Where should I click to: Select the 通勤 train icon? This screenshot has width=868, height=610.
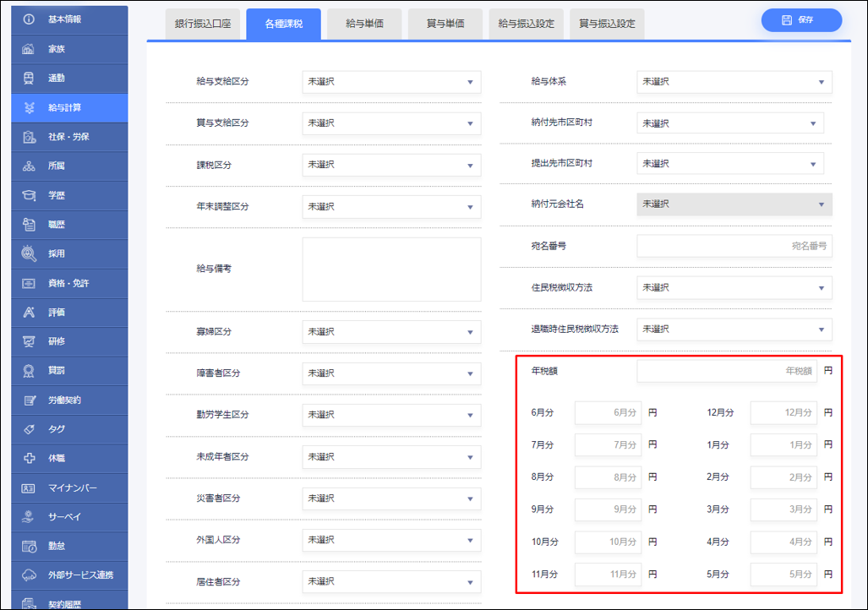[29, 79]
